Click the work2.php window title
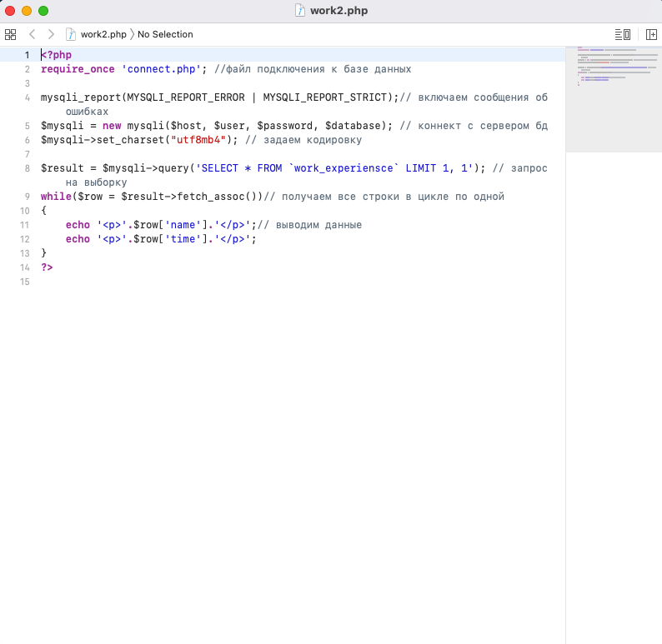Image resolution: width=662 pixels, height=644 pixels. [339, 11]
